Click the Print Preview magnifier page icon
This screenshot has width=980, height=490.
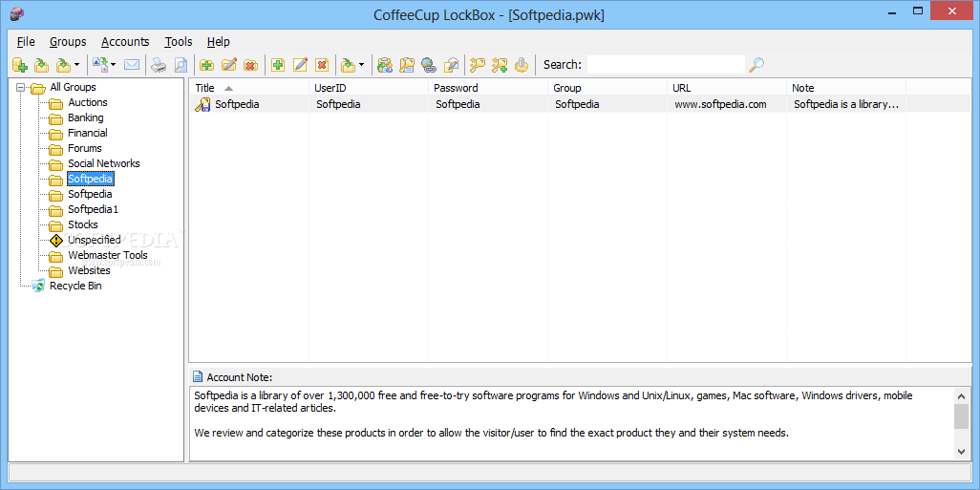click(x=181, y=64)
